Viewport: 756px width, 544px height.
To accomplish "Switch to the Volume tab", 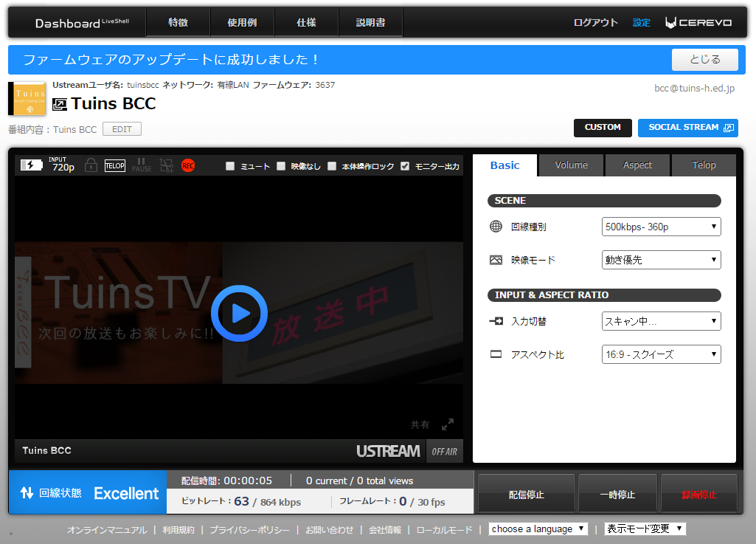I will click(570, 165).
